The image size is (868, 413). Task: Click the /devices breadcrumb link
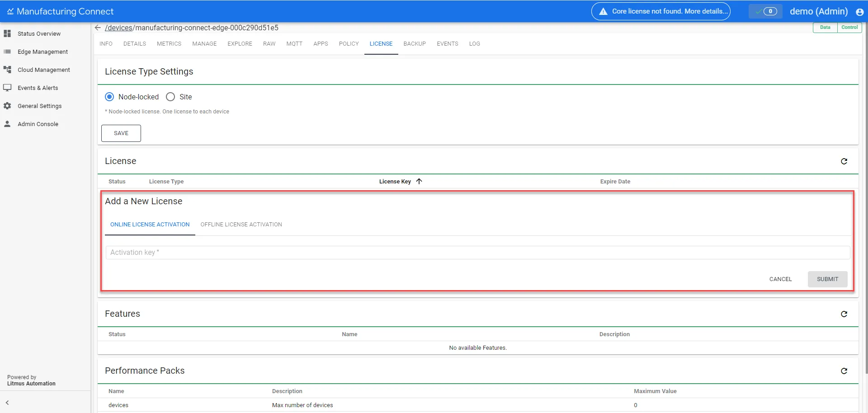(118, 28)
